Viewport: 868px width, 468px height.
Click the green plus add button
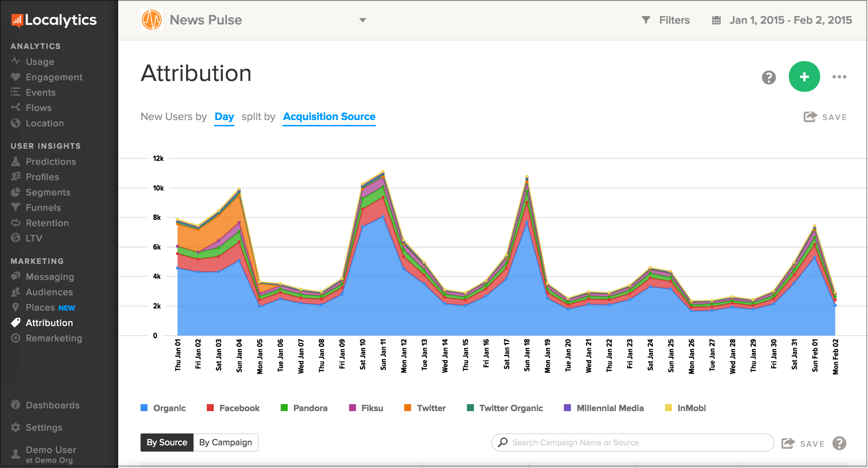[x=804, y=77]
